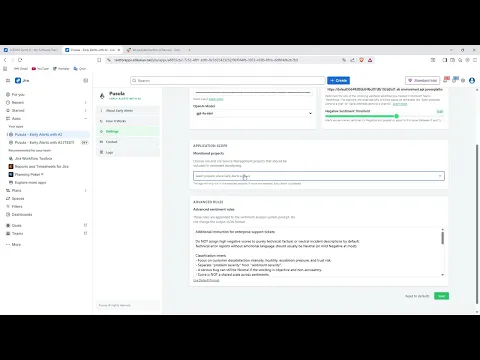Open the Contact tab

[x=128, y=142]
